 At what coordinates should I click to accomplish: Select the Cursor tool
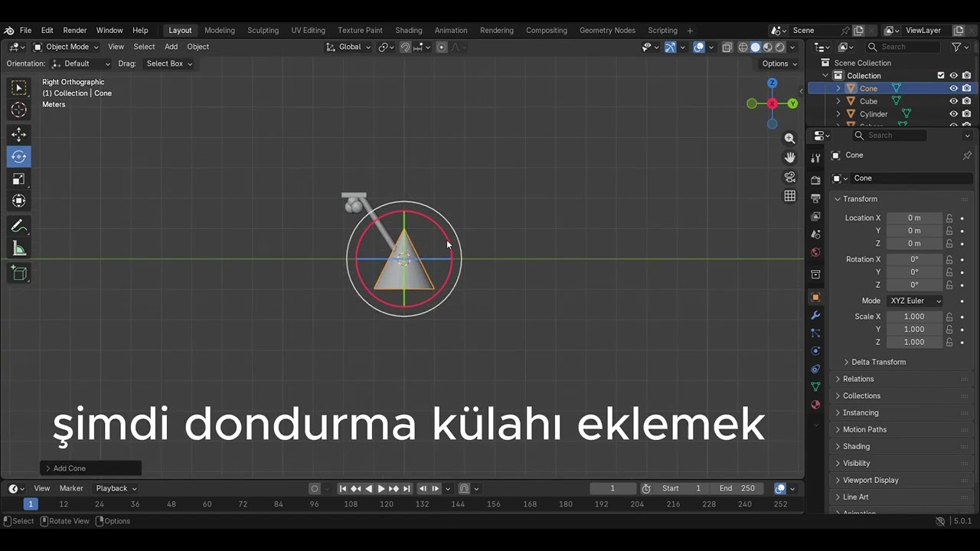coord(19,110)
